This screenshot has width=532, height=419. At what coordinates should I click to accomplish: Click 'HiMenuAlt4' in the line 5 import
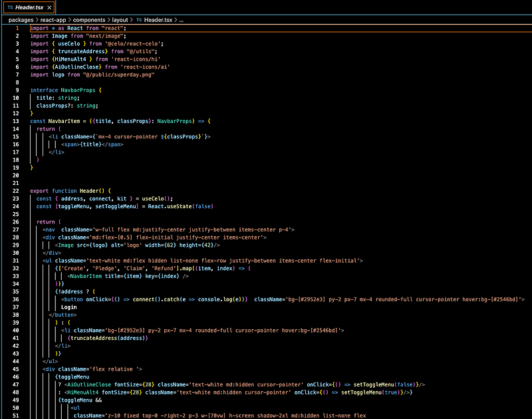point(70,59)
